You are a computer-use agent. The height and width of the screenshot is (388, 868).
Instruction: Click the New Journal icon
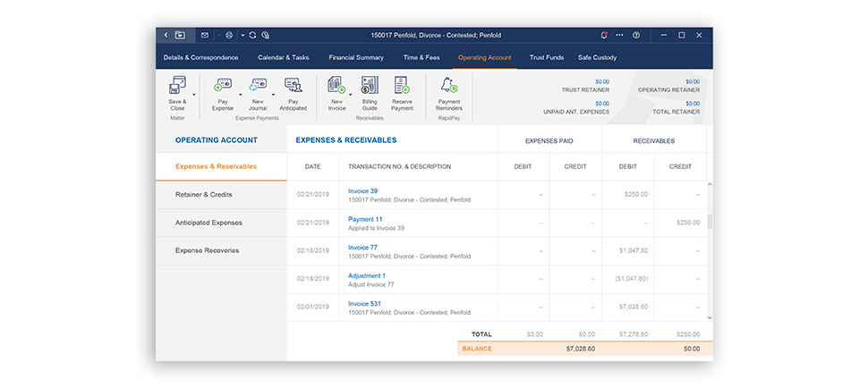[x=258, y=85]
